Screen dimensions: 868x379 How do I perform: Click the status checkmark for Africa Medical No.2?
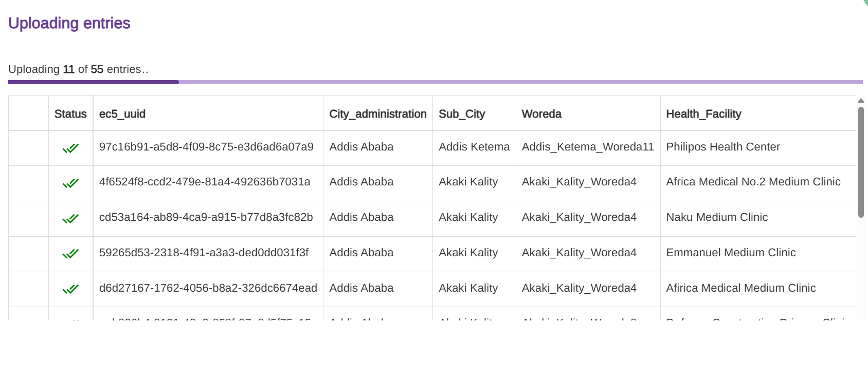pyautogui.click(x=70, y=183)
